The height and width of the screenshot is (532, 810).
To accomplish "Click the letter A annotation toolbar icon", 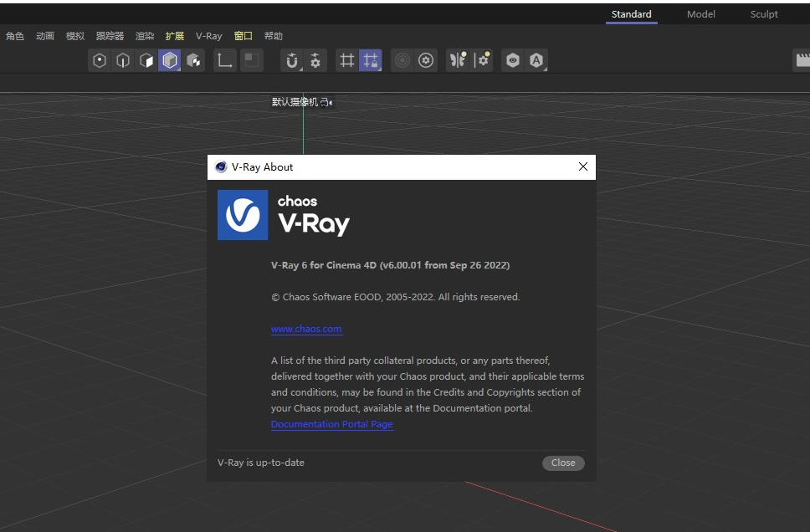I will tap(535, 59).
